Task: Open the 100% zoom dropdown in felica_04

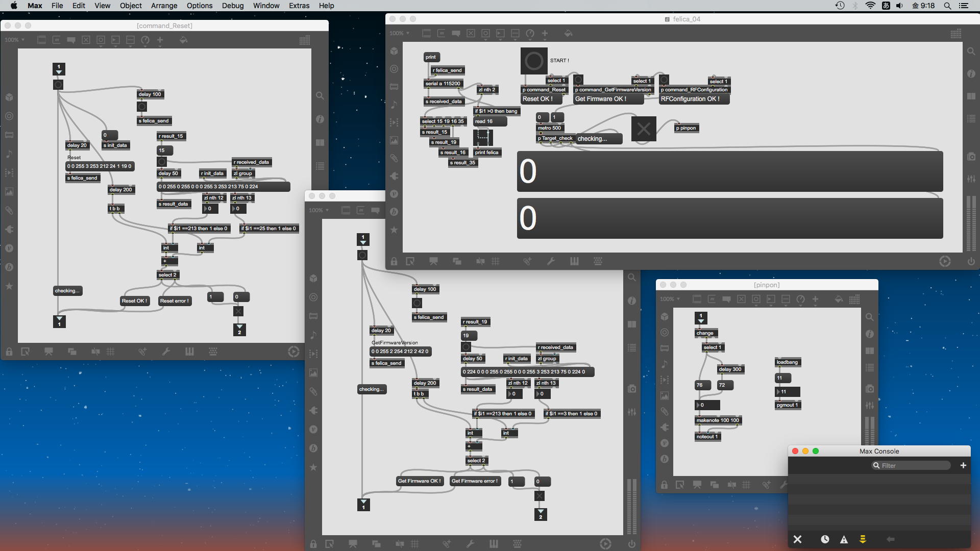Action: click(399, 33)
